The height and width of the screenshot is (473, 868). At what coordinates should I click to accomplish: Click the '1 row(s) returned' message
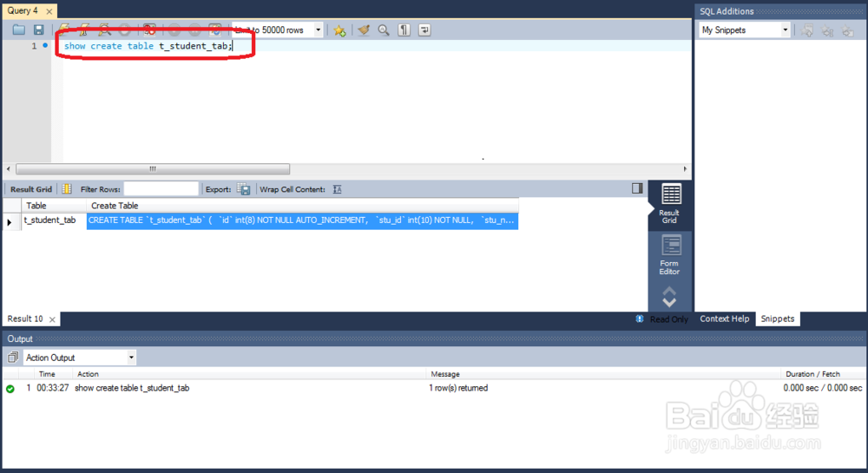pos(458,388)
